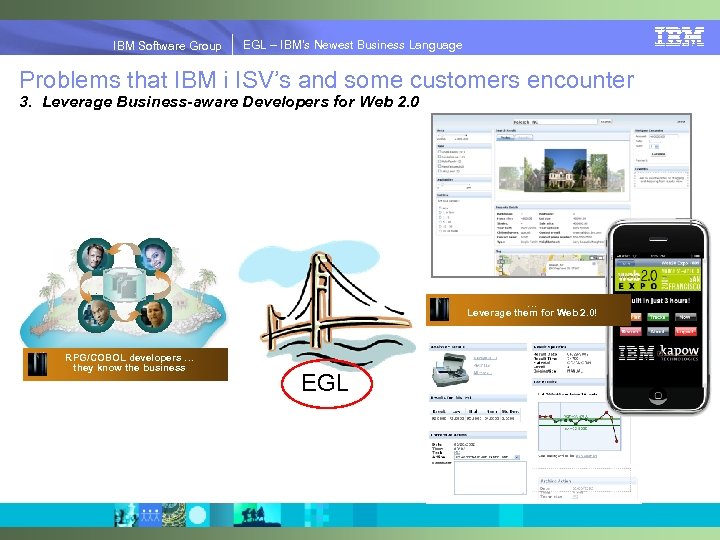This screenshot has height=540, width=720.
Task: Click the blond man's portrait on the island
Action: 95,255
